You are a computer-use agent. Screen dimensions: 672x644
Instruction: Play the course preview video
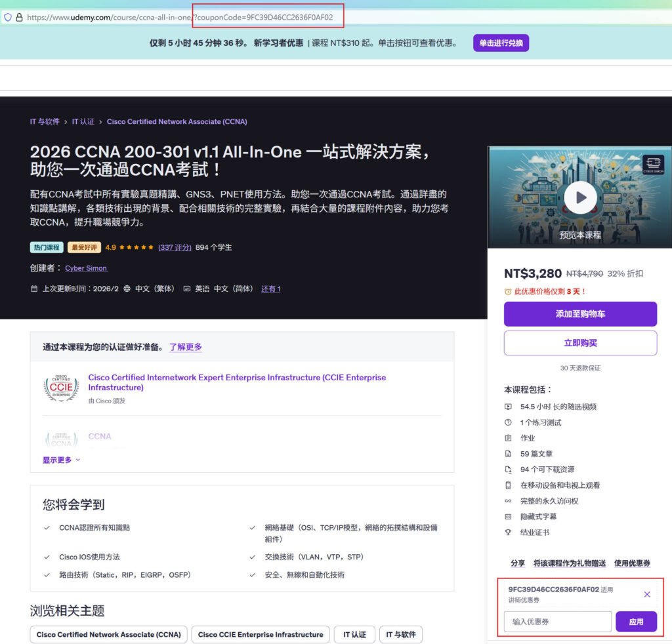(x=580, y=197)
